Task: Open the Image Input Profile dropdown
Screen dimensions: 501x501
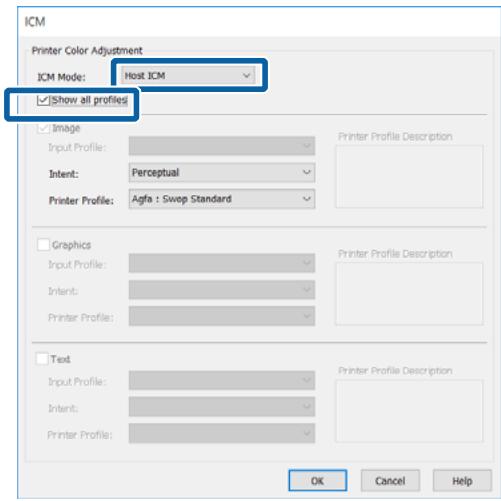Action: point(222,146)
